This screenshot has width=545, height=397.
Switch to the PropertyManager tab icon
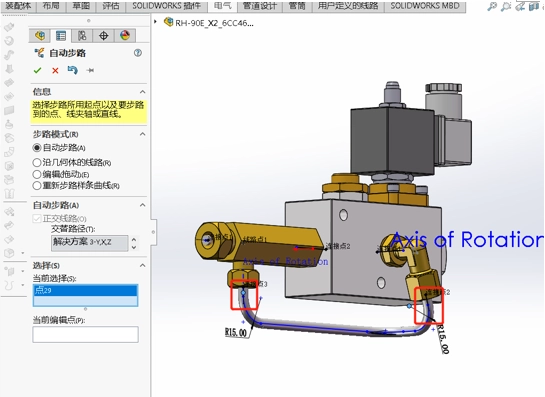pyautogui.click(x=61, y=35)
